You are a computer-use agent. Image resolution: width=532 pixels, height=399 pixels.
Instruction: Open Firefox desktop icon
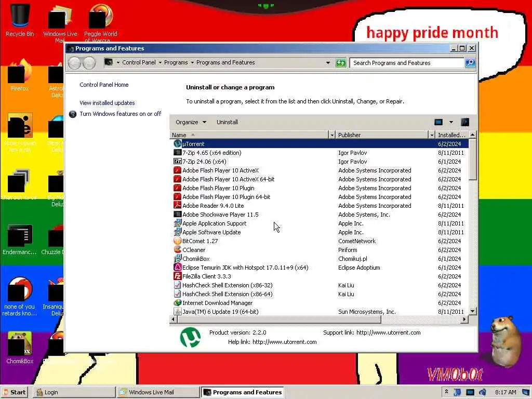(x=20, y=75)
